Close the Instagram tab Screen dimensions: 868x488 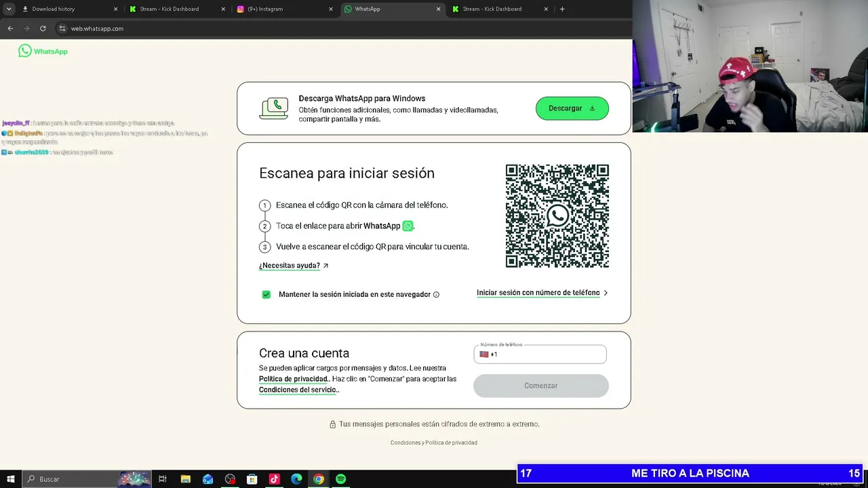tap(331, 9)
